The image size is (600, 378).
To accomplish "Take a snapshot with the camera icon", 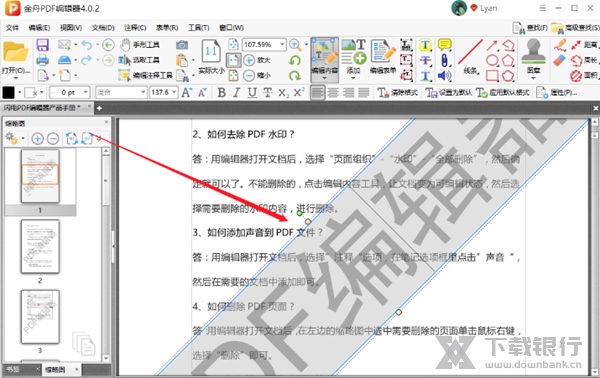I will coord(182,45).
